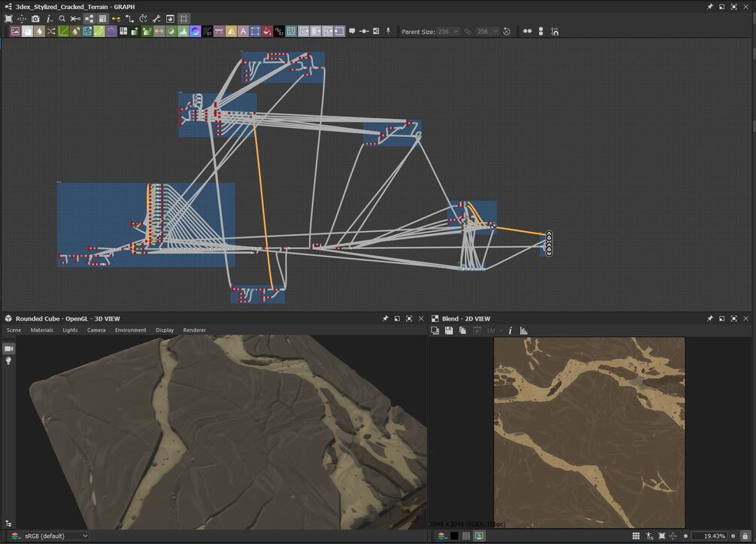Image resolution: width=756 pixels, height=544 pixels.
Task: Open the Environment menu in 3D view
Action: [130, 330]
